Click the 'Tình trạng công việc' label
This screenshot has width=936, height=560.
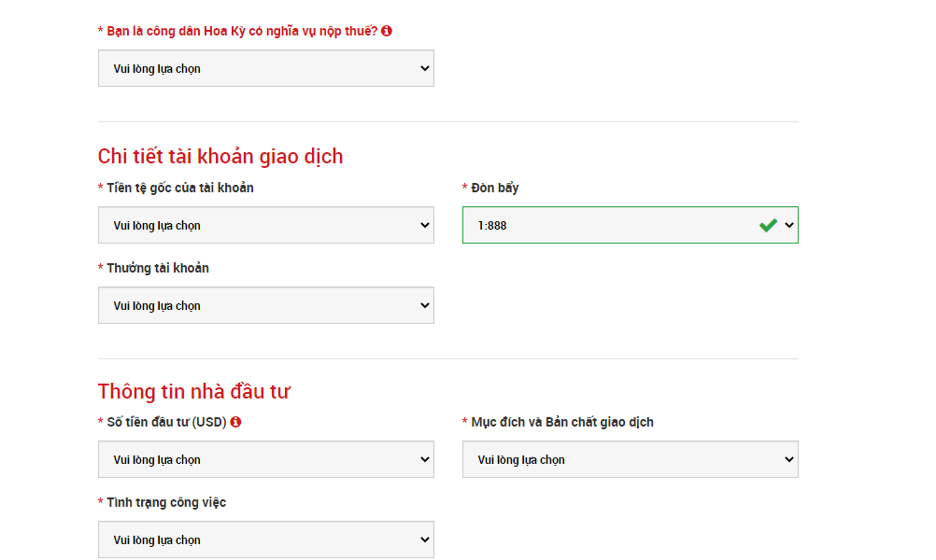tap(165, 502)
